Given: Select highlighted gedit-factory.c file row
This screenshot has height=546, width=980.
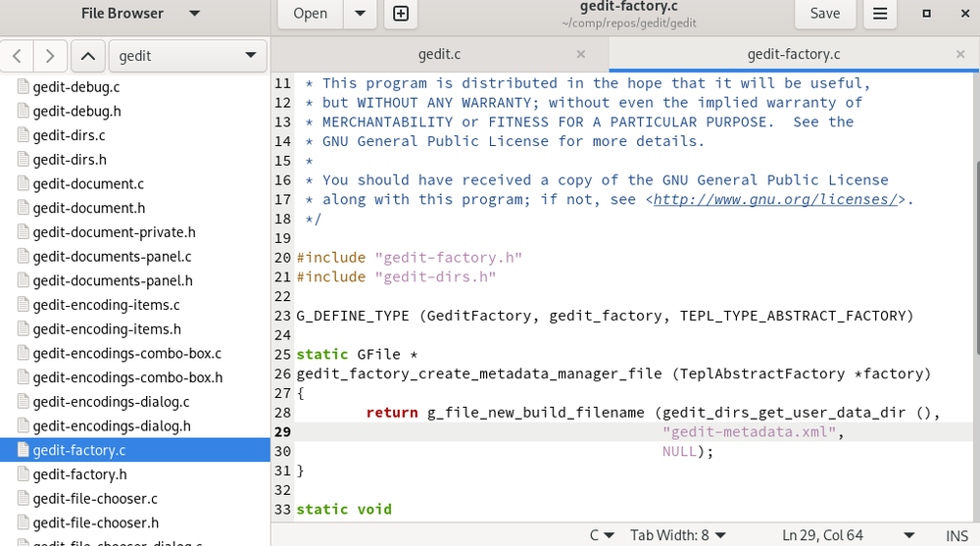Looking at the screenshot, I should [135, 450].
